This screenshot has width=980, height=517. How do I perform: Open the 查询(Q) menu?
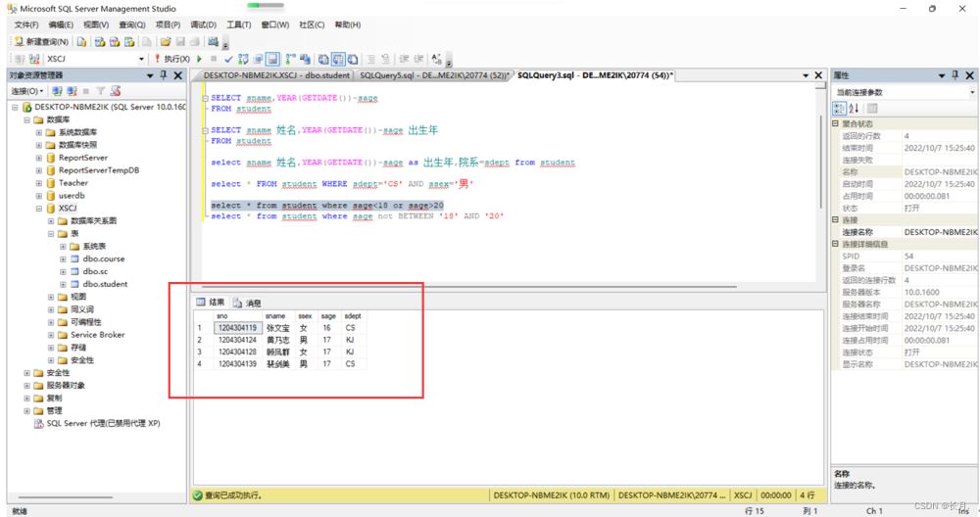click(131, 24)
